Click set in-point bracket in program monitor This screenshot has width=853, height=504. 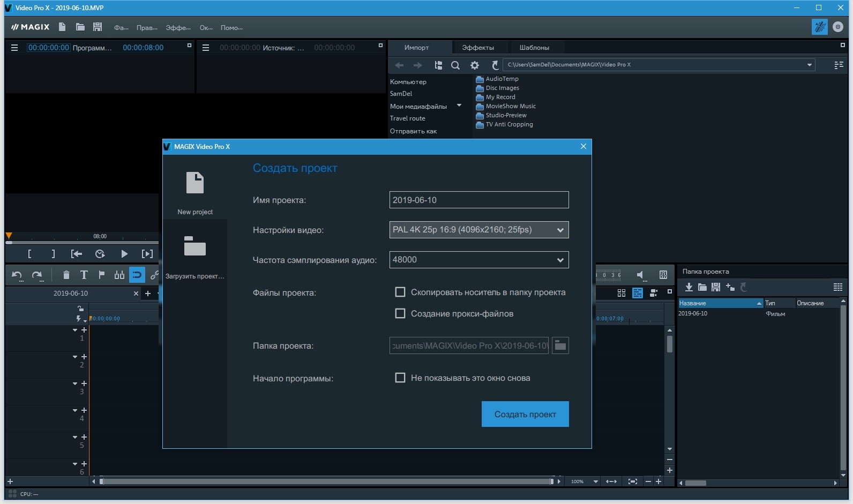(x=29, y=254)
